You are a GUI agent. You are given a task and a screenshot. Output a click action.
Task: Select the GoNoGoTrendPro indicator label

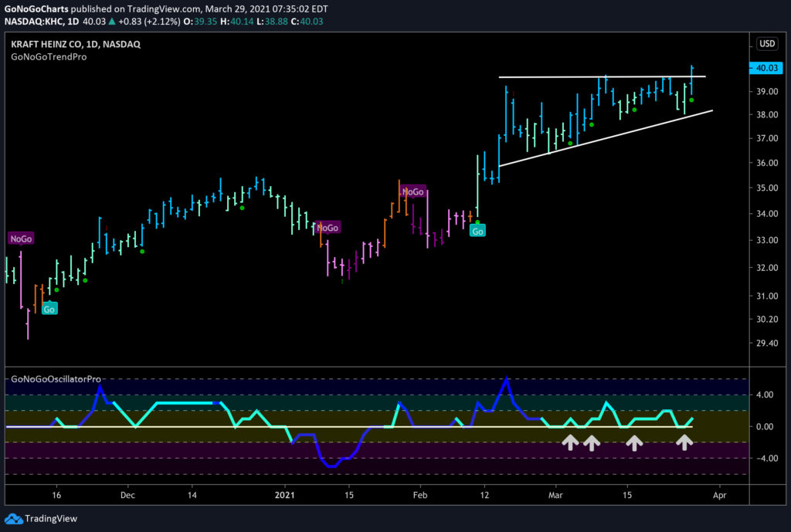click(x=49, y=57)
